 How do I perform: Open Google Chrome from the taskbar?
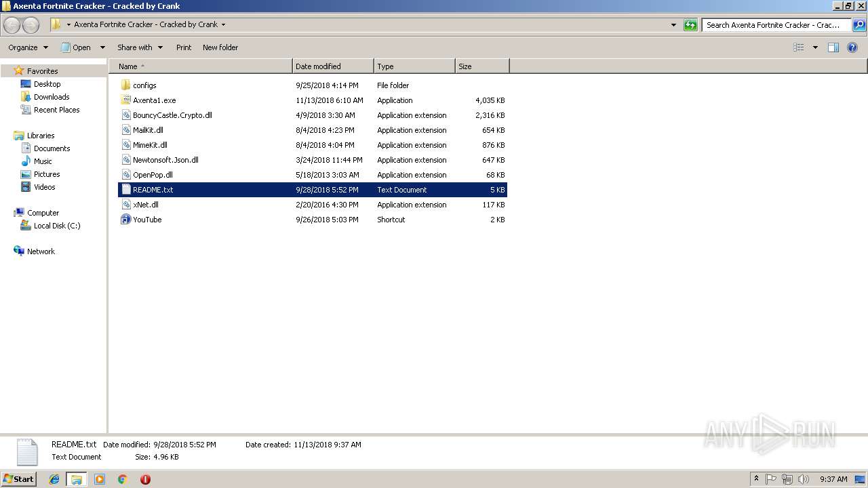[x=123, y=479]
